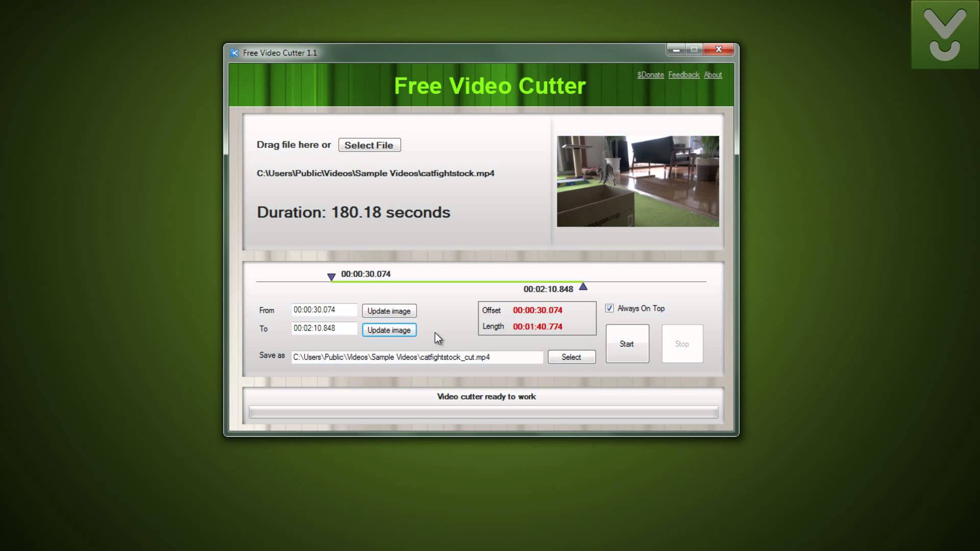This screenshot has height=551, width=980.
Task: Edit the Save as file path
Action: (x=416, y=357)
